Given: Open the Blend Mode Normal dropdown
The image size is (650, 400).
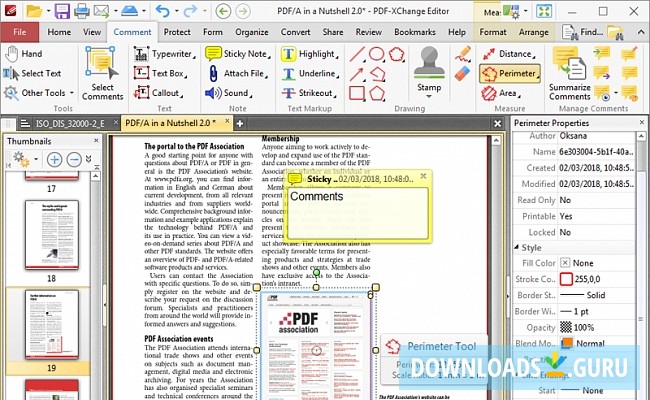Looking at the screenshot, I should 596,344.
